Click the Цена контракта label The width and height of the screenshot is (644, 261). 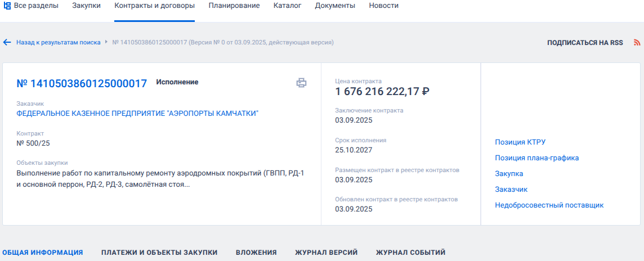click(358, 81)
